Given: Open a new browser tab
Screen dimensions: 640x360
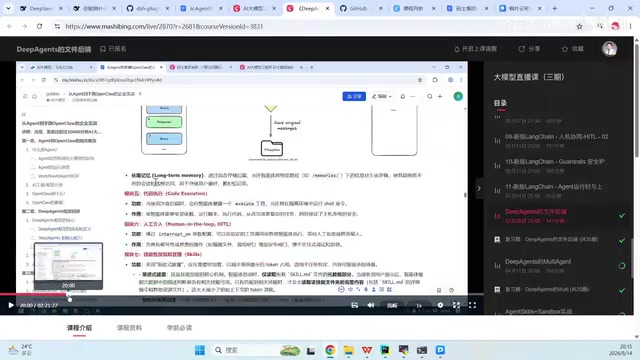Looking at the screenshot, I should (554, 8).
